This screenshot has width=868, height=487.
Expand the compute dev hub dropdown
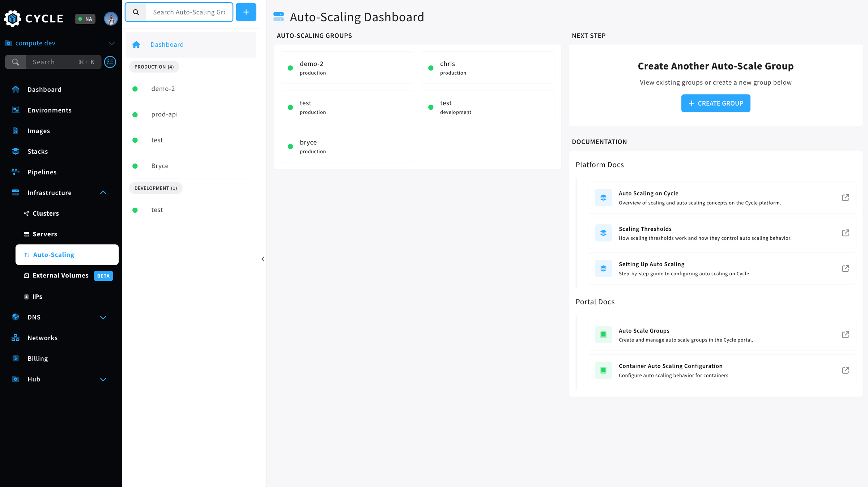[x=112, y=43]
